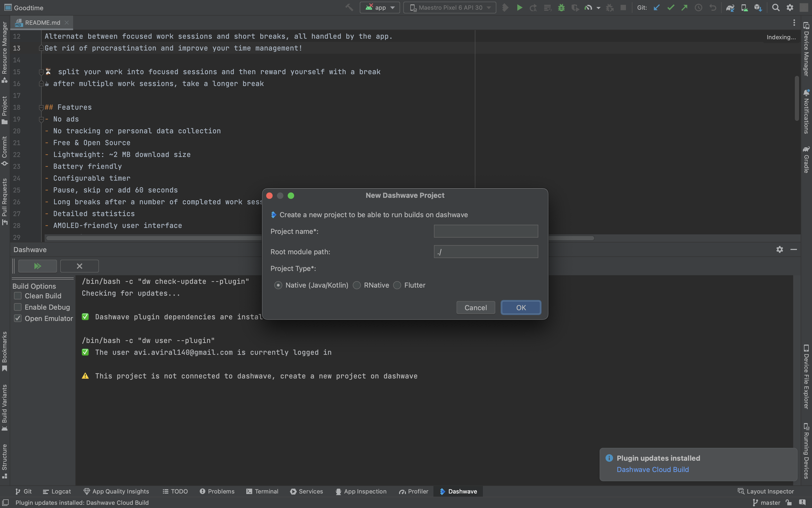
Task: Open Search Everywhere magnifier icon
Action: [775, 8]
